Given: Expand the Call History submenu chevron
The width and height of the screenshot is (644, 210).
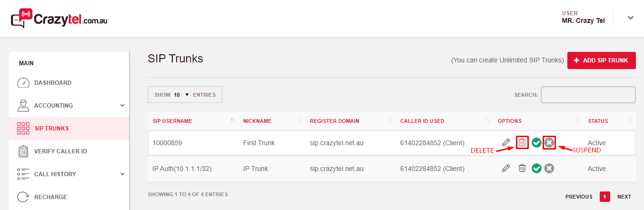Looking at the screenshot, I should (x=122, y=174).
